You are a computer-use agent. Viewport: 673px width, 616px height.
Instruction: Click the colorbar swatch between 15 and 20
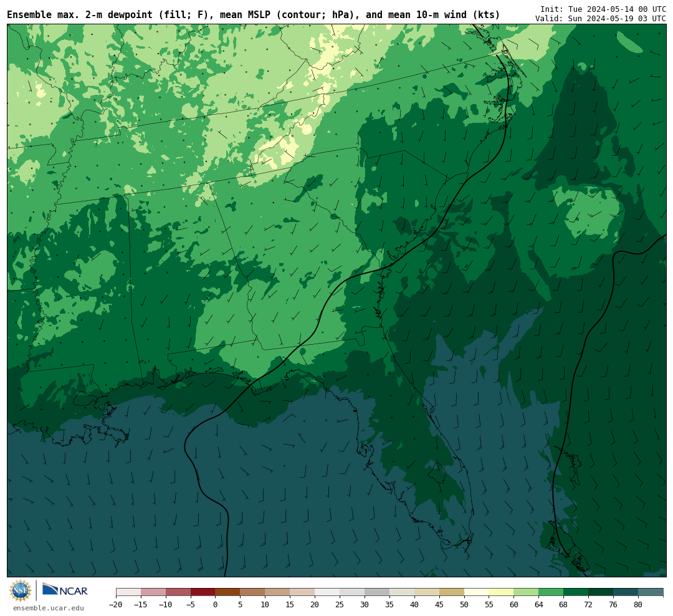point(303,592)
